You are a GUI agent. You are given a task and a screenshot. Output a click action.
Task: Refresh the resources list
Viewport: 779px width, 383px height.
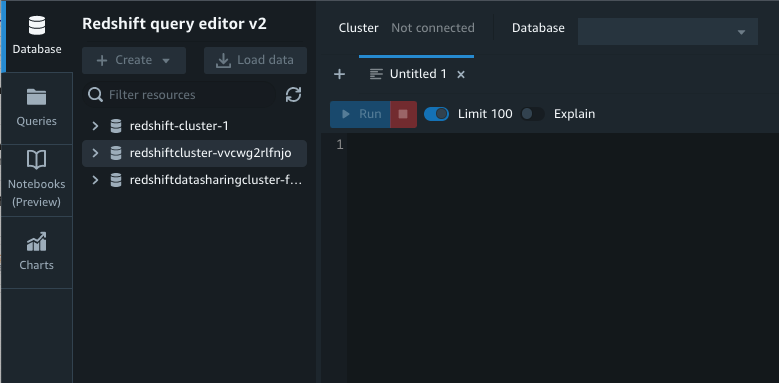(293, 94)
